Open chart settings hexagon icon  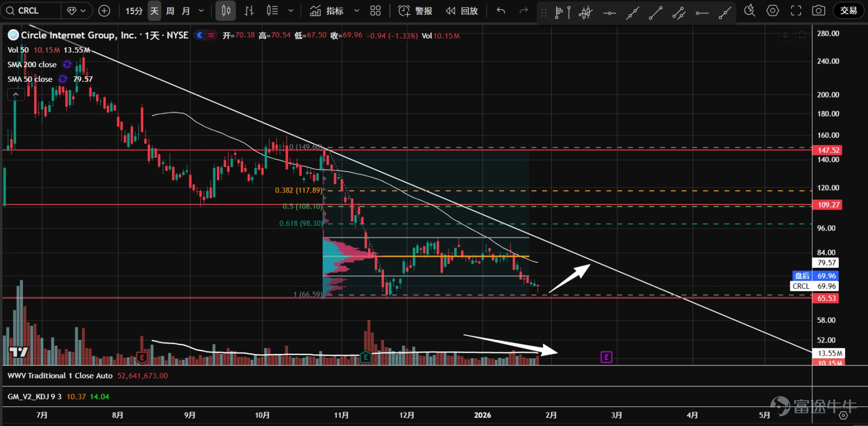pyautogui.click(x=773, y=10)
